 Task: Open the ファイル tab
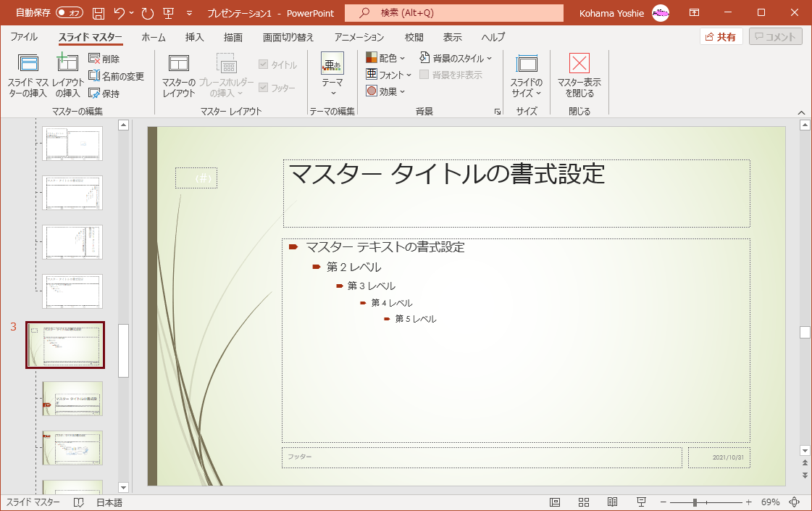pos(24,37)
